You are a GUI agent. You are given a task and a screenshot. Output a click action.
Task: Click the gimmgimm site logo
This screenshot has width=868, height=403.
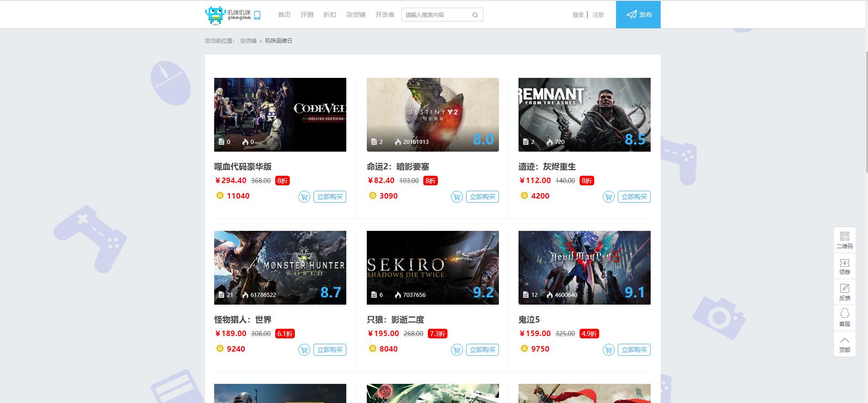click(x=228, y=15)
